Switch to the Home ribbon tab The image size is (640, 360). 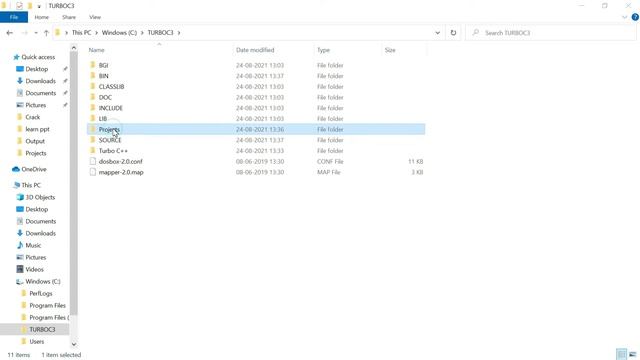tap(41, 17)
